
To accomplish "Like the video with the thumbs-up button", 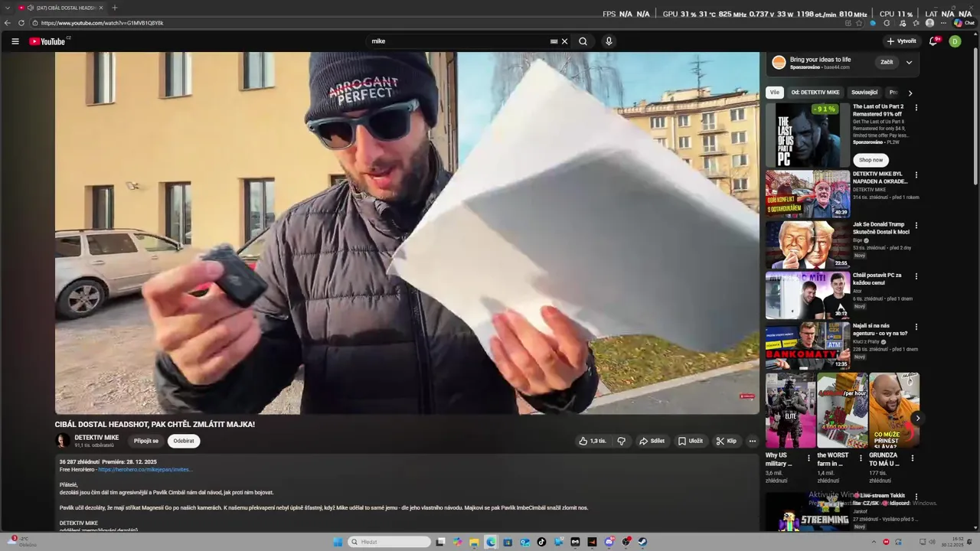I will point(593,441).
